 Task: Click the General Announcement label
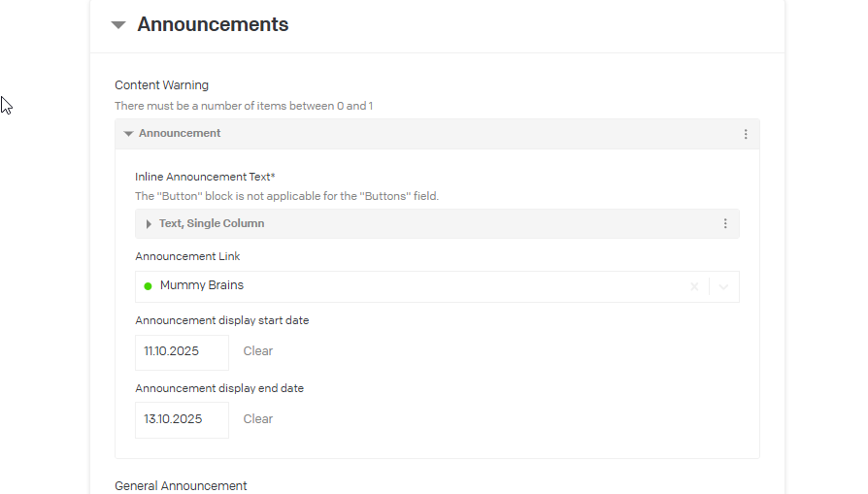pos(181,485)
